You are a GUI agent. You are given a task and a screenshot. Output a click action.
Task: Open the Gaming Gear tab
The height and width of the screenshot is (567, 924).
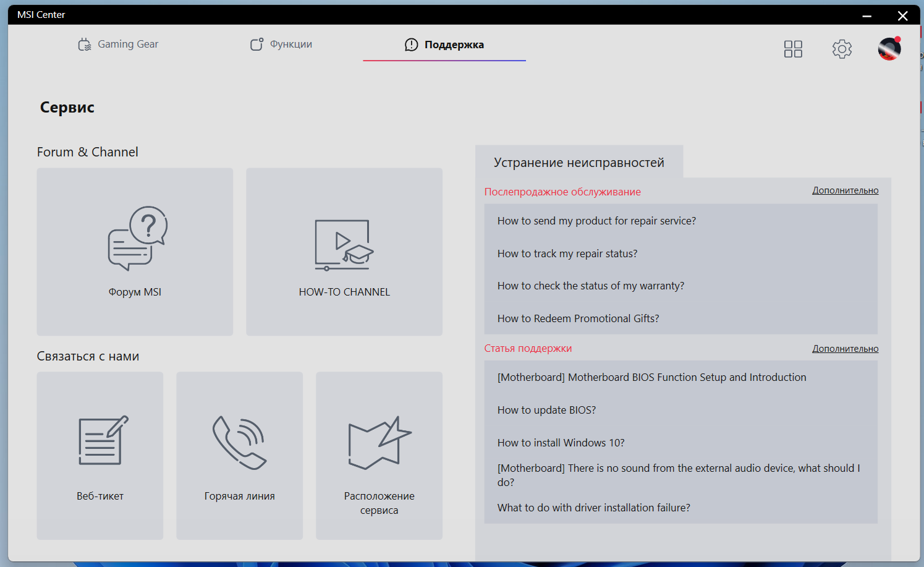pos(118,45)
